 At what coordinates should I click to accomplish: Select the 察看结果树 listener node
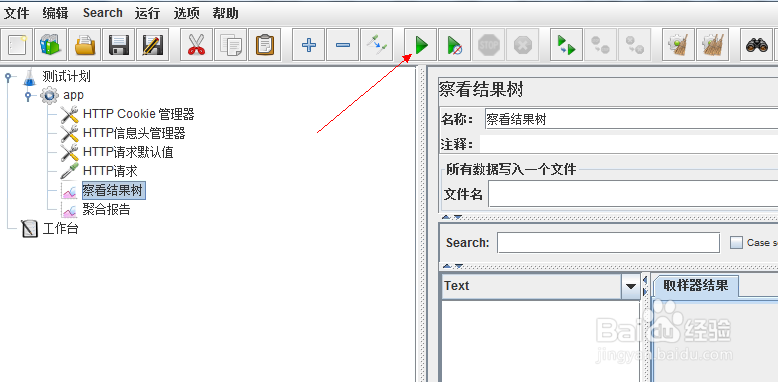114,190
